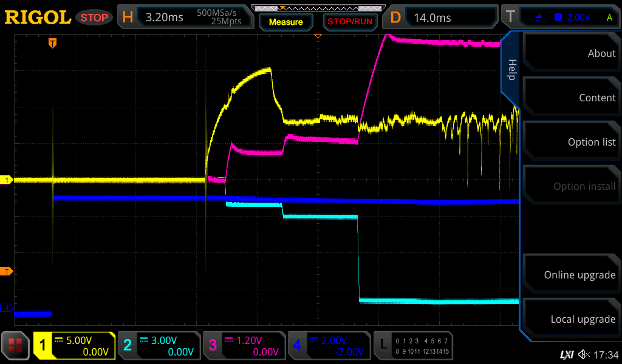Collapse the Help side menu tab
The height and width of the screenshot is (364, 622).
coord(511,69)
